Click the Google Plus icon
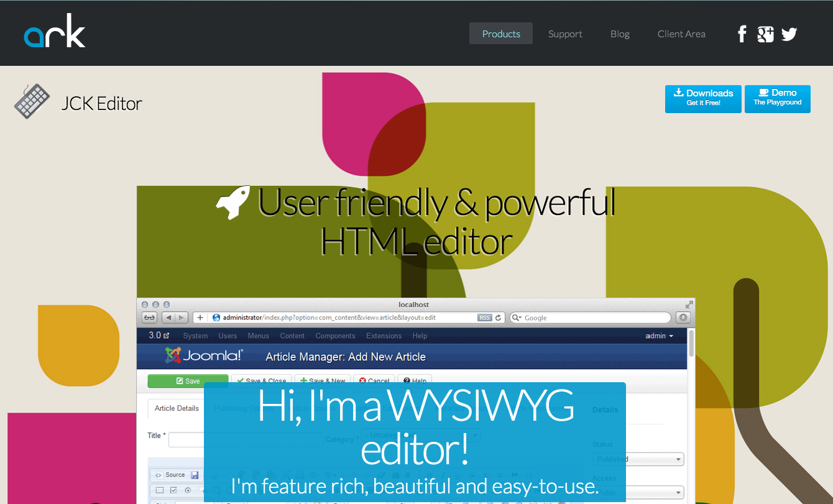This screenshot has height=504, width=833. click(765, 34)
